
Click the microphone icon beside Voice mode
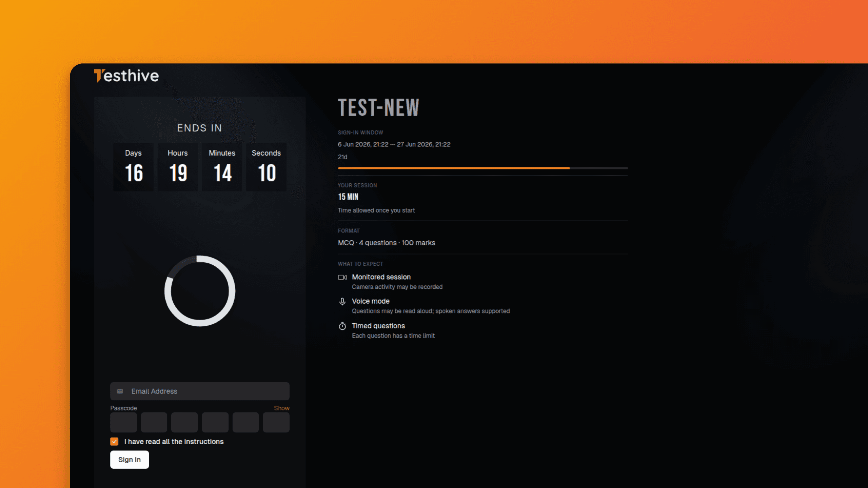pyautogui.click(x=342, y=301)
